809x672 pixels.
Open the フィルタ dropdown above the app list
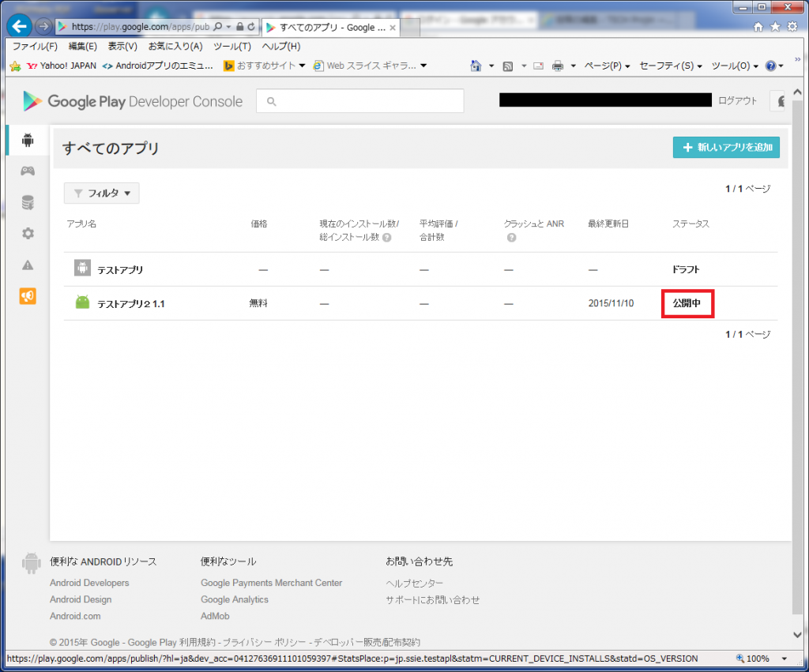tap(101, 193)
